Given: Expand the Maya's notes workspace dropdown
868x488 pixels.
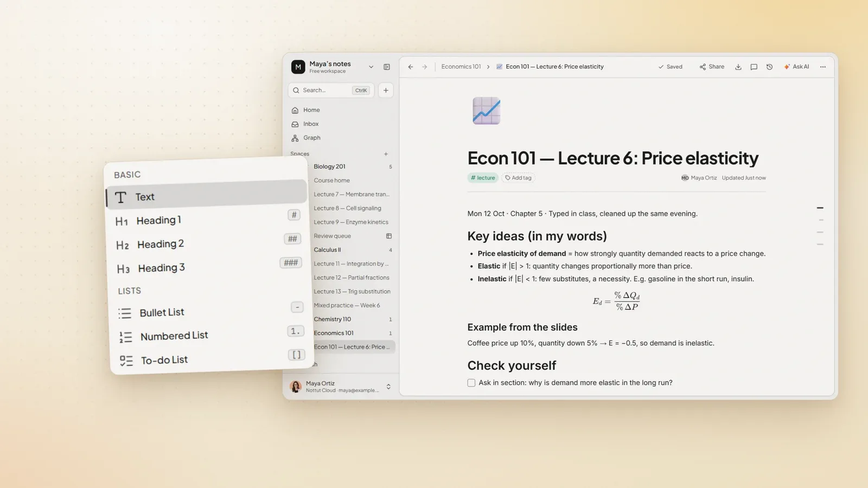Looking at the screenshot, I should coord(371,67).
